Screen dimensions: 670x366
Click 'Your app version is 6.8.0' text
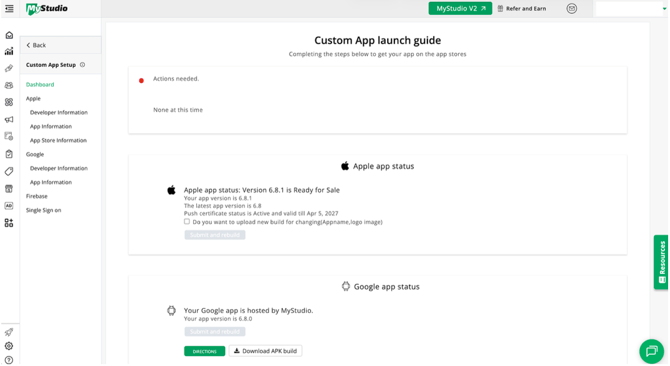(218, 319)
